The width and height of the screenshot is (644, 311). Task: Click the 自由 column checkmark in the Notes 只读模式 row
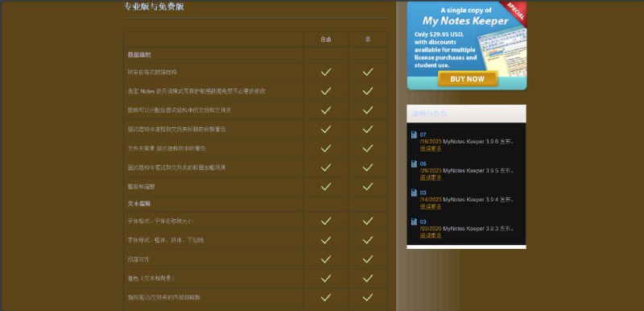326,91
